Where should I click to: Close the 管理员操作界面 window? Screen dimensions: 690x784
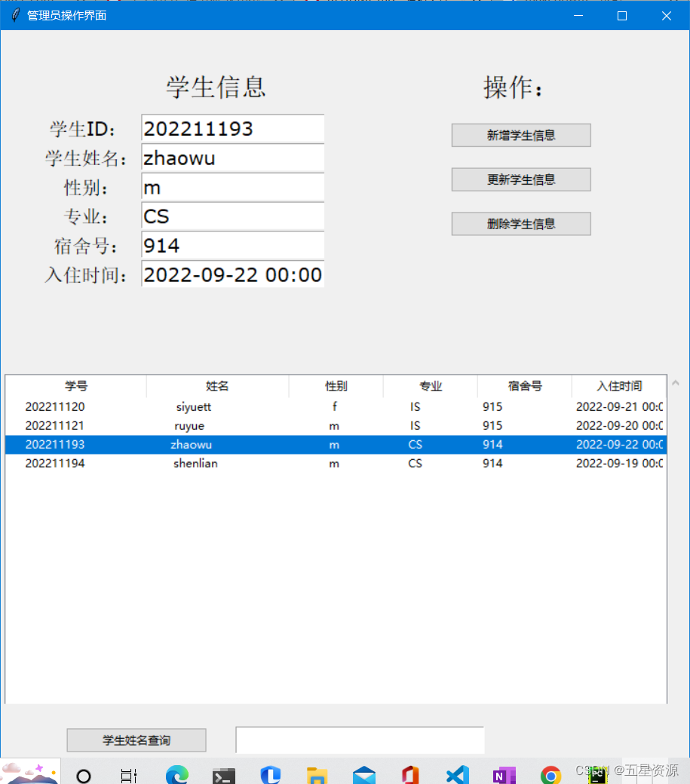point(667,16)
